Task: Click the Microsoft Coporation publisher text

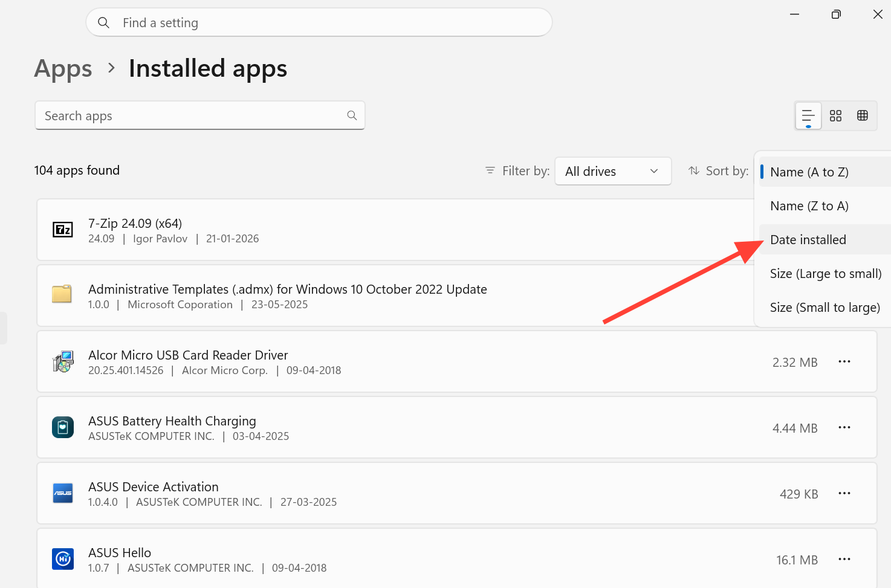Action: (180, 305)
